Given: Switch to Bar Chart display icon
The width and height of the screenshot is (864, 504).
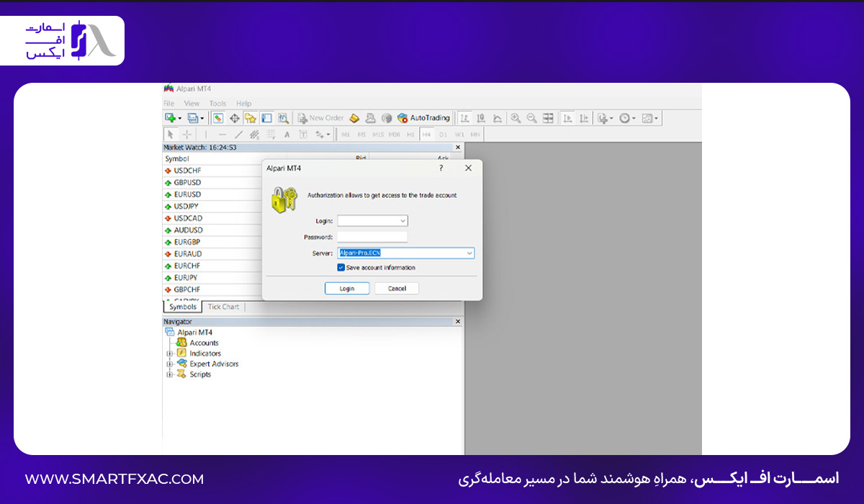Looking at the screenshot, I should click(x=465, y=118).
